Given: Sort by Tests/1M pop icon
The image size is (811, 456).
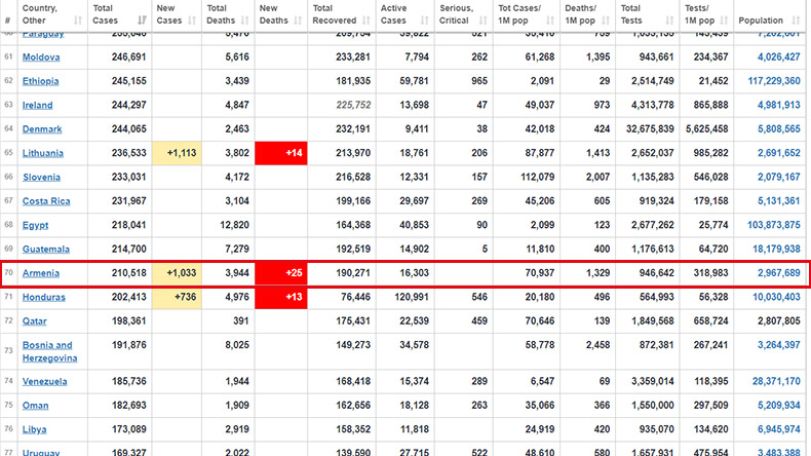Looking at the screenshot, I should pos(724,21).
